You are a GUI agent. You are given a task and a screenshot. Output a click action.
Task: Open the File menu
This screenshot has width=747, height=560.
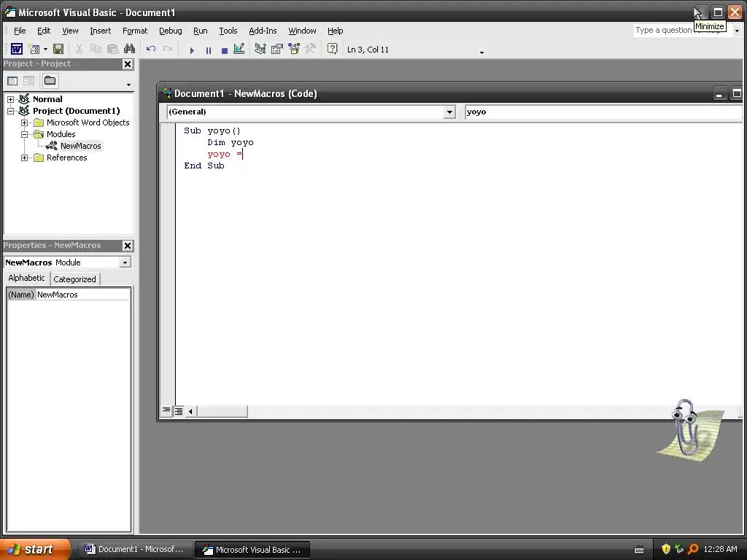(20, 31)
